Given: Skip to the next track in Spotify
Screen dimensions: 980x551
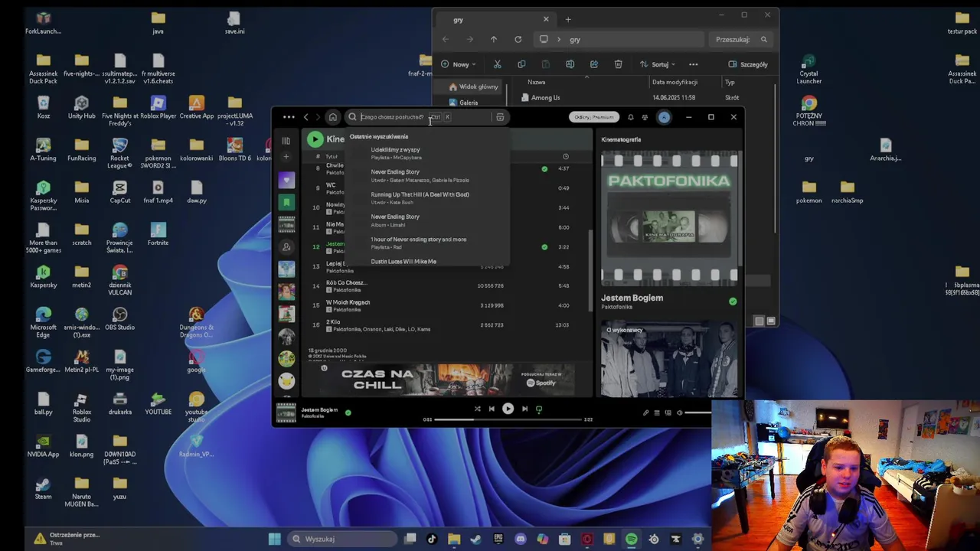Looking at the screenshot, I should [x=524, y=409].
